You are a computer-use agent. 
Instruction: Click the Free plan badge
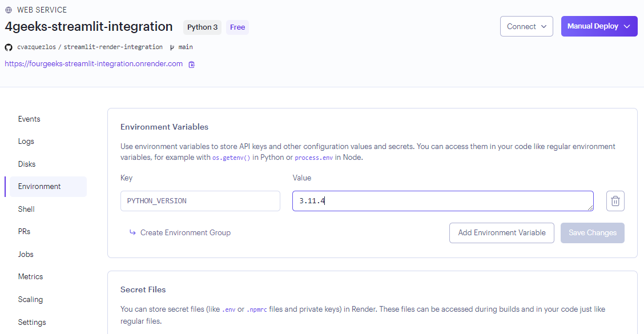point(238,27)
